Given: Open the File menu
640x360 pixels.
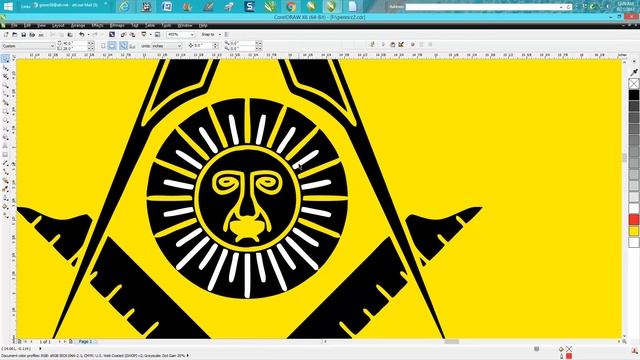Looking at the screenshot, I should [14, 26].
